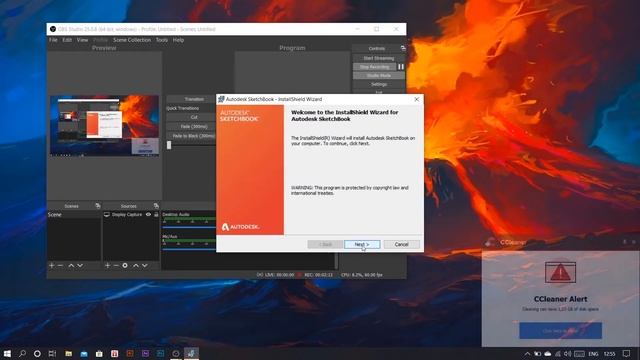Open OBS Settings from Controls
Screen dimensions: 640x360
(x=378, y=84)
